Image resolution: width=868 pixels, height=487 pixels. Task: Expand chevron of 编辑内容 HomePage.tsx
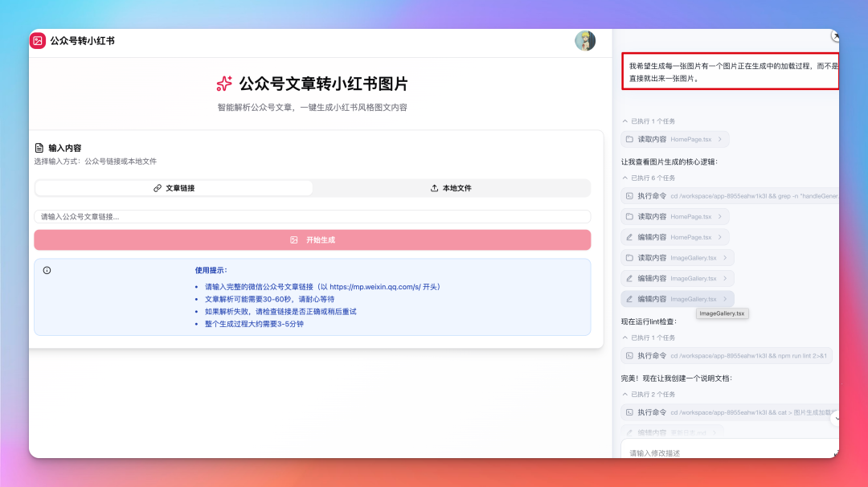pyautogui.click(x=719, y=237)
